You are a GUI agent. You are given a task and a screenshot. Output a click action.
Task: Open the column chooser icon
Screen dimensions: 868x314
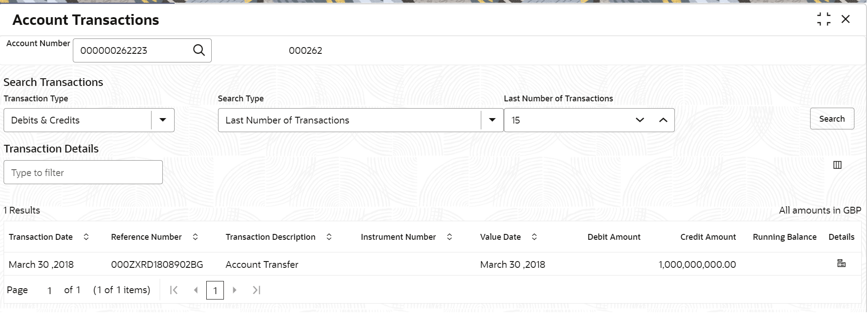click(837, 165)
